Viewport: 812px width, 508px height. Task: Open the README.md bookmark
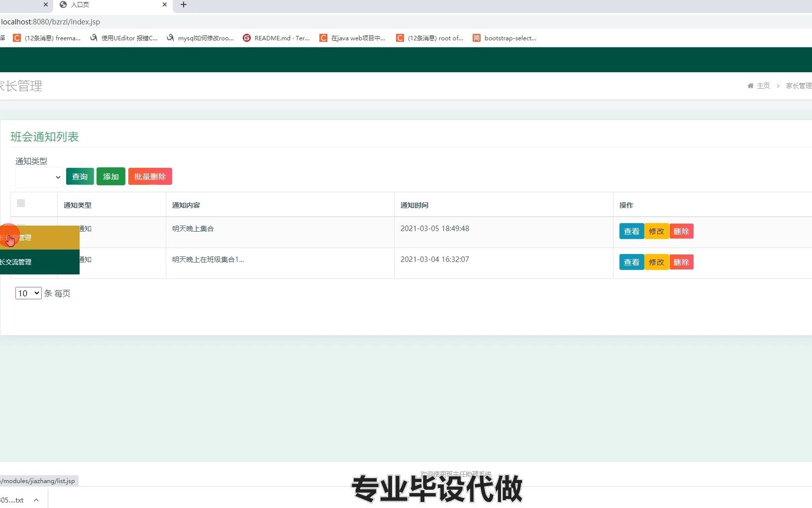pyautogui.click(x=276, y=38)
